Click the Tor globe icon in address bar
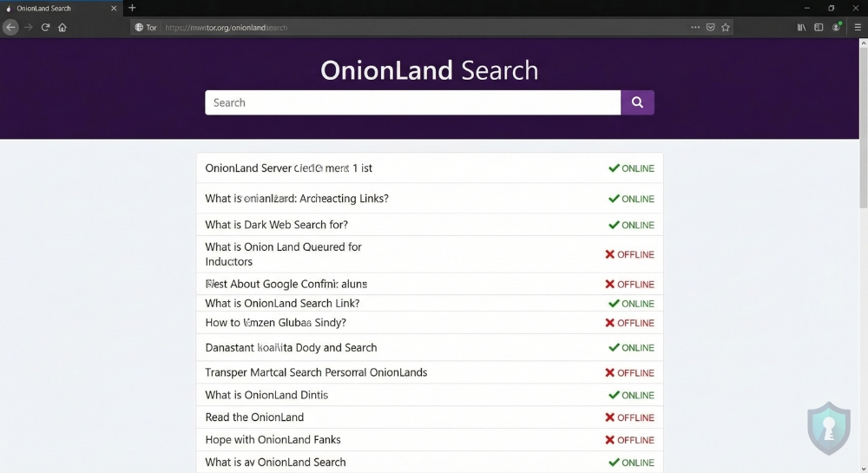 [x=139, y=27]
